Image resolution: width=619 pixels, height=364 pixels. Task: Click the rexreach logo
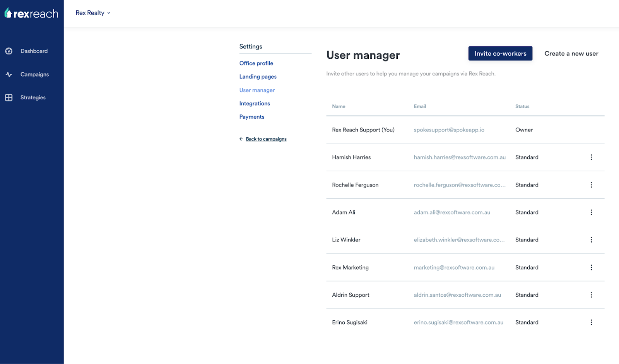[31, 13]
